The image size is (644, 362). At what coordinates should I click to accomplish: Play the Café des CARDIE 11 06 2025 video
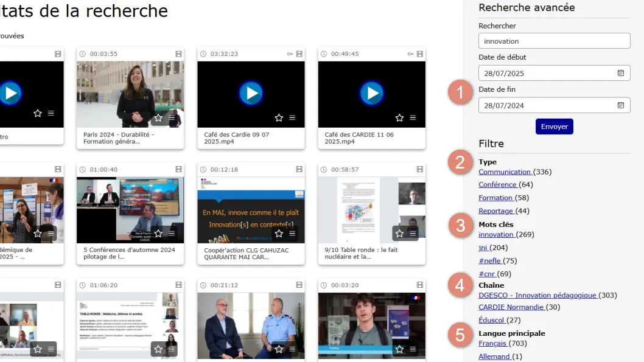pos(372,94)
